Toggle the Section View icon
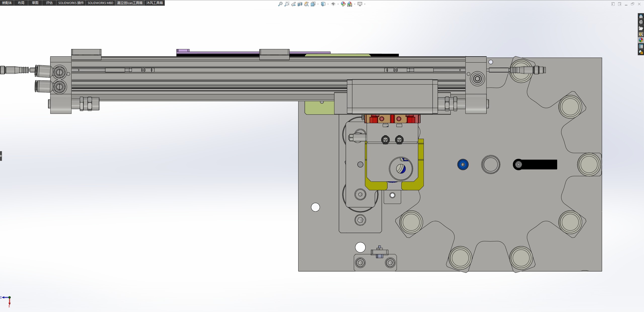Image resolution: width=644 pixels, height=312 pixels. point(300,4)
